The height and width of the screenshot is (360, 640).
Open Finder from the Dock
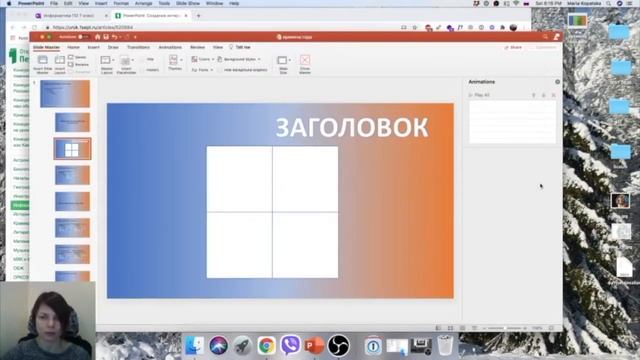pyautogui.click(x=195, y=345)
